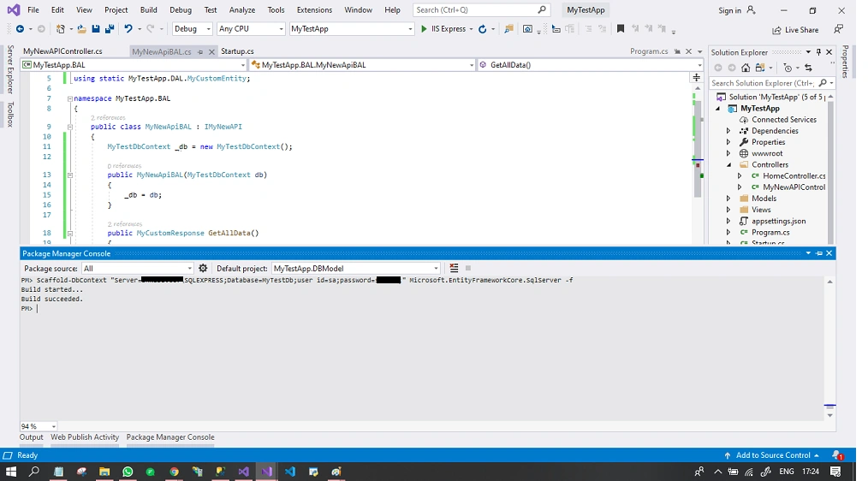Clear the Package Manager Console
Viewport: 868px width, 481px height.
coord(454,268)
